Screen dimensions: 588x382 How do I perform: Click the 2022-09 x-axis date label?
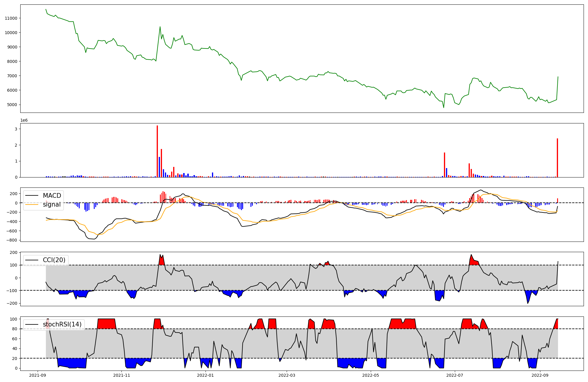click(540, 375)
